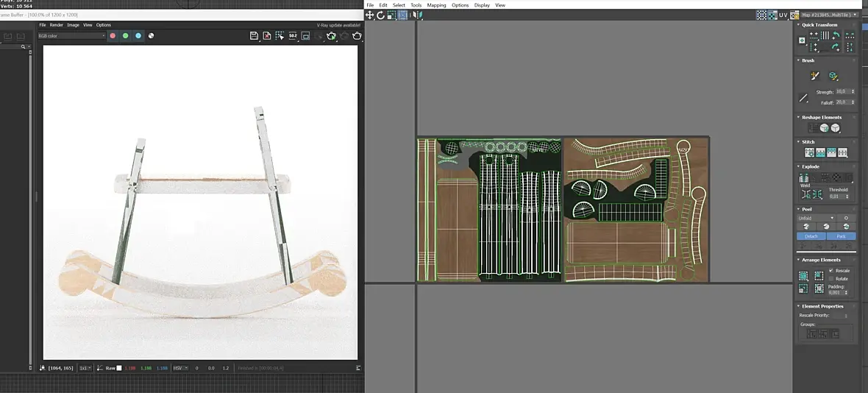Uncheck the Rescale checkbox
Image resolution: width=868 pixels, height=393 pixels.
point(831,271)
